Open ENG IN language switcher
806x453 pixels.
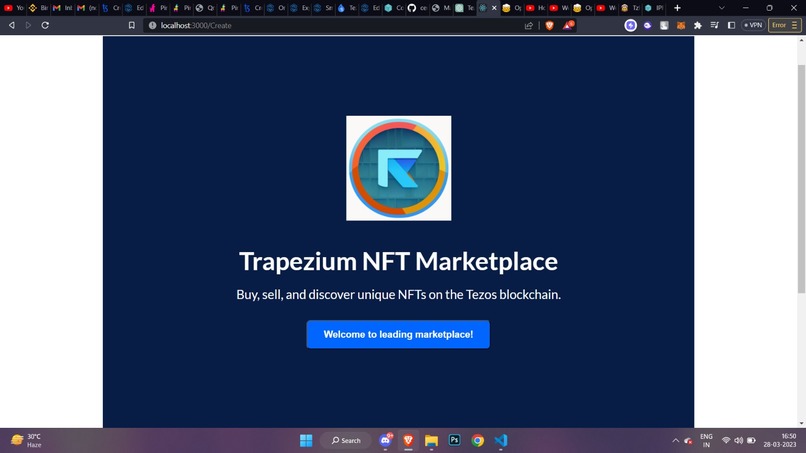click(706, 441)
